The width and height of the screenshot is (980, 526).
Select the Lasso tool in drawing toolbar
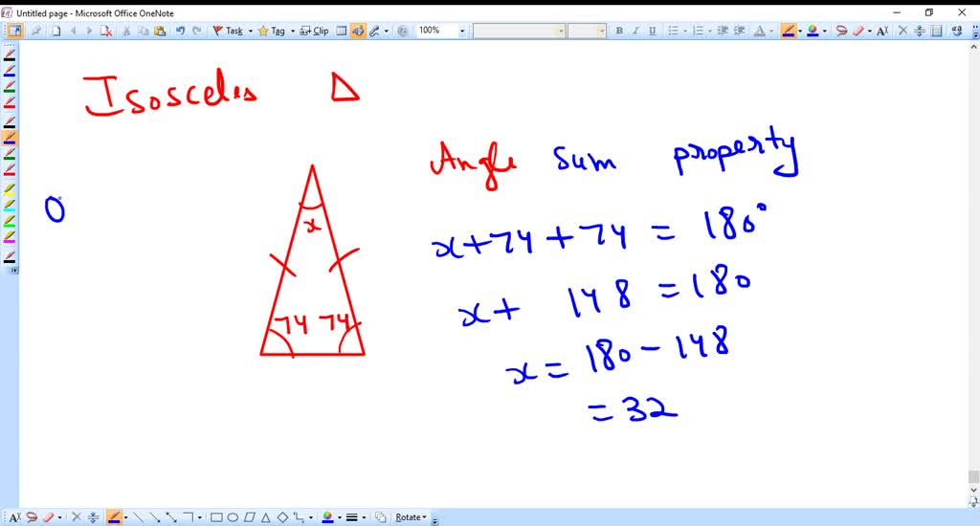(32, 517)
